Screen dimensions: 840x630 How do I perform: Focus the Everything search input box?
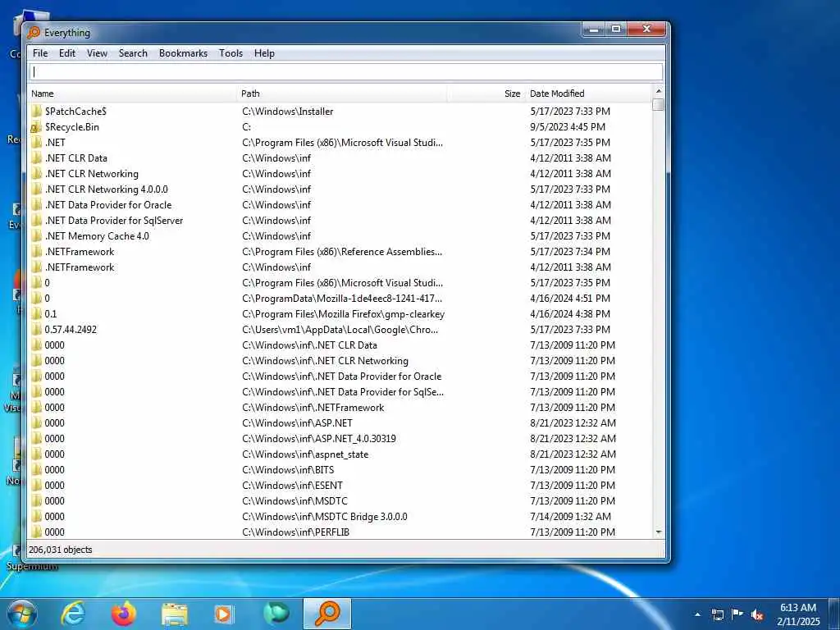click(346, 72)
